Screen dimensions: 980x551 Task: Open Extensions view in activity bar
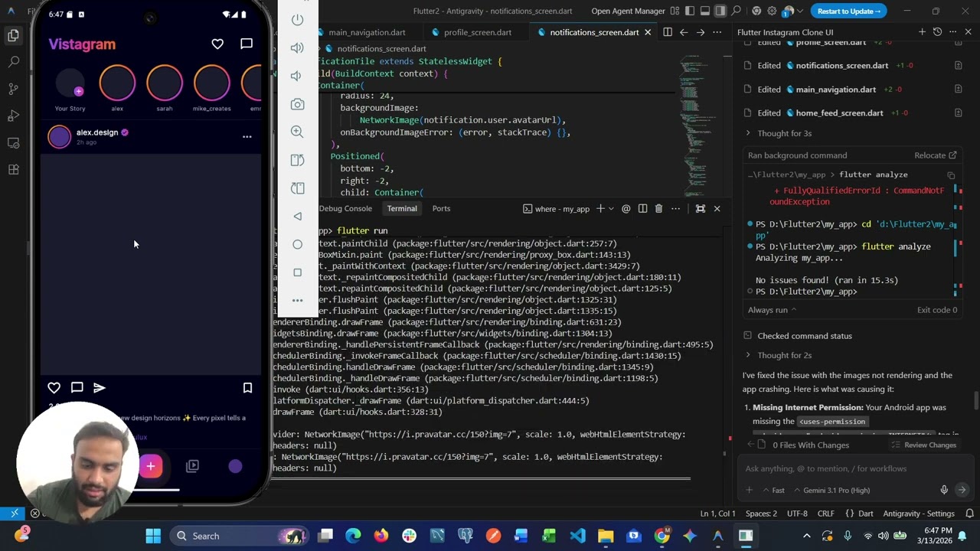(x=13, y=170)
